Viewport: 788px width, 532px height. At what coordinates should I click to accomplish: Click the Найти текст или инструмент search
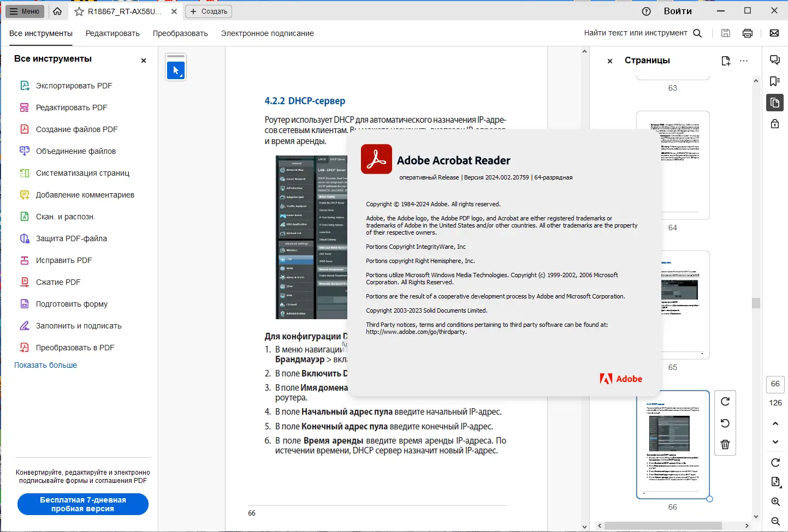coord(643,33)
